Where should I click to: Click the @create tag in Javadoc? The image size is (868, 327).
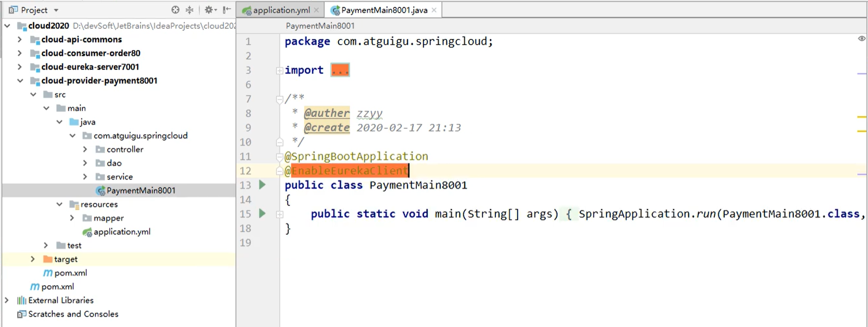coord(327,127)
